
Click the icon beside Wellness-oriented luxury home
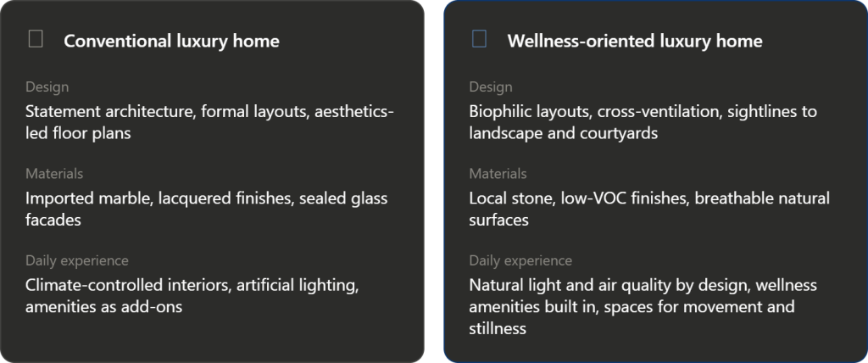(480, 39)
